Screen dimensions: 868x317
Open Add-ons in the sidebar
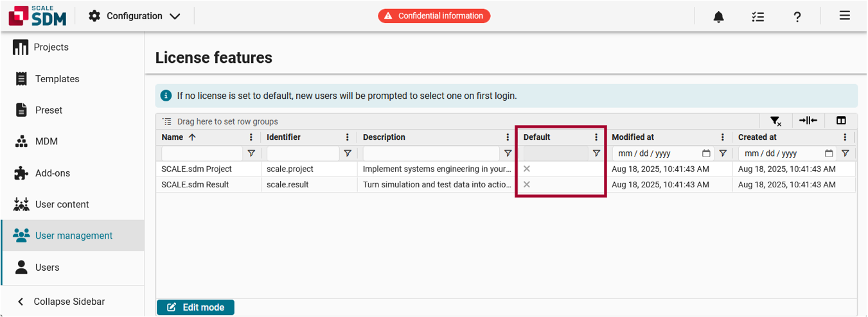(53, 173)
